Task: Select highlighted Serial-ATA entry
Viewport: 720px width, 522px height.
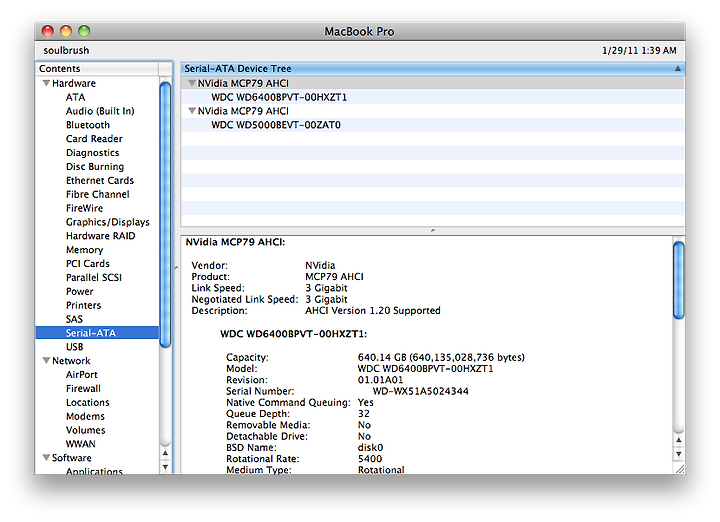Action: coord(97,333)
